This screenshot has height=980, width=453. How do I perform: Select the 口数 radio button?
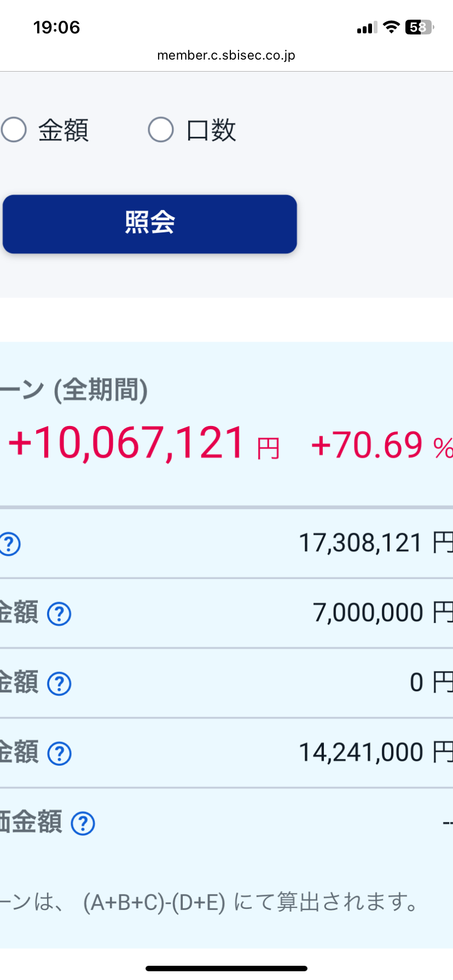click(161, 130)
